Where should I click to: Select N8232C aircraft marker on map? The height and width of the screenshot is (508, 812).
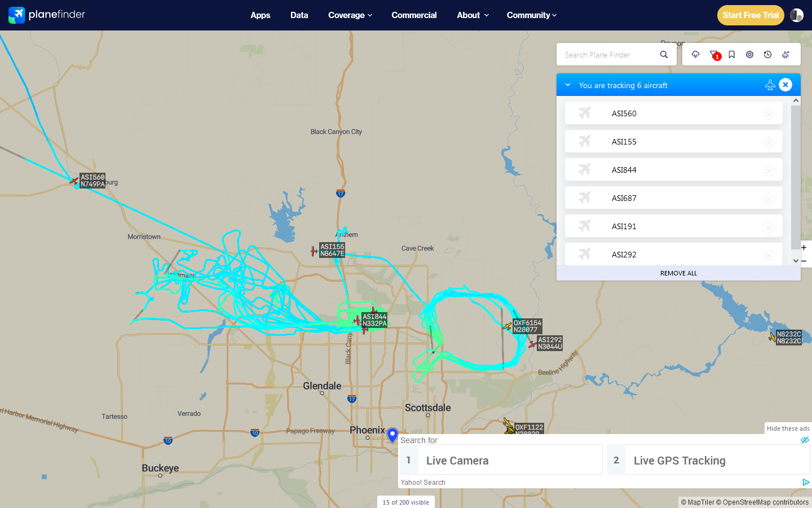tap(772, 337)
